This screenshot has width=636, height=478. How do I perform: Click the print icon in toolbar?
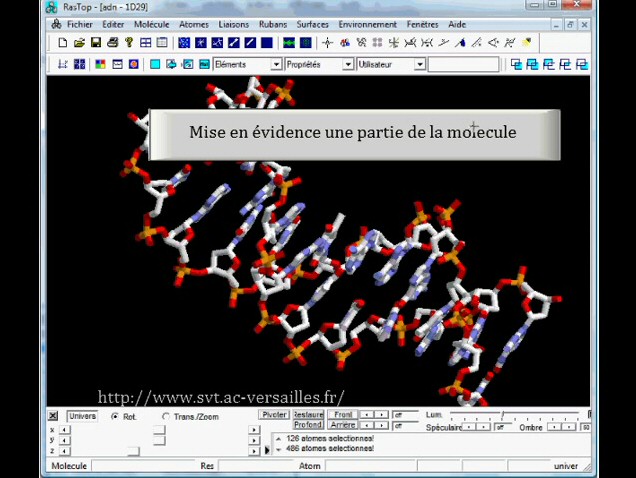tap(112, 43)
